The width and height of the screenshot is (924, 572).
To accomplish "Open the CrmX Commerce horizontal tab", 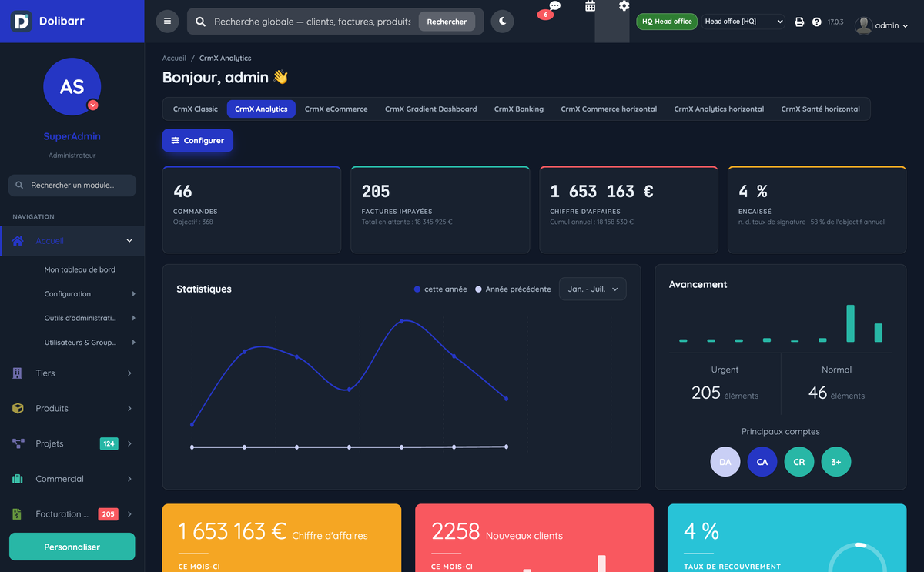I will click(609, 109).
